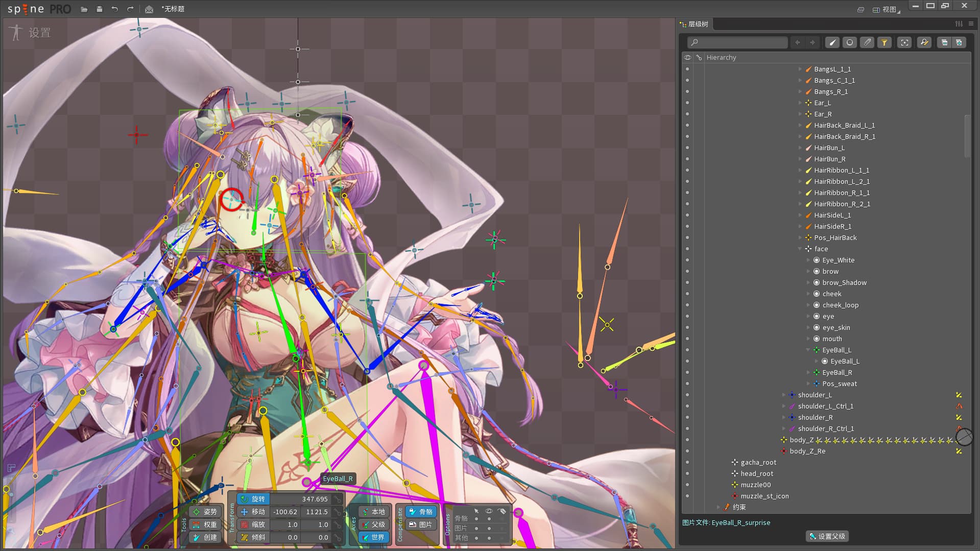
Task: Click the image file link EyeBall_R_surprise
Action: click(740, 522)
